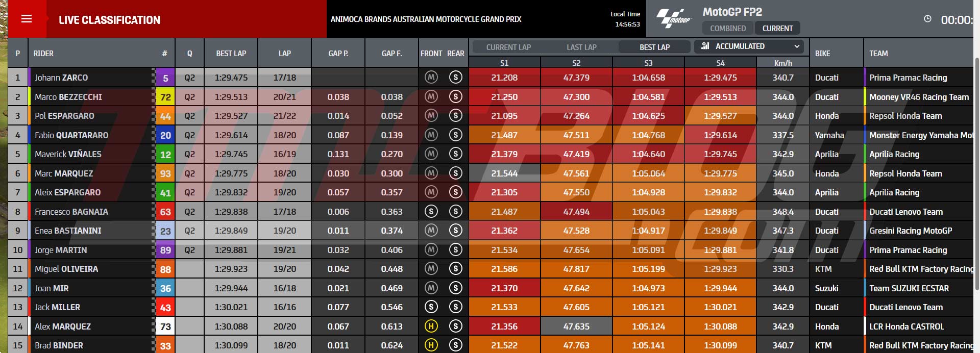Click Bagnaia's top speed 348.4
The image size is (980, 353).
pos(783,212)
